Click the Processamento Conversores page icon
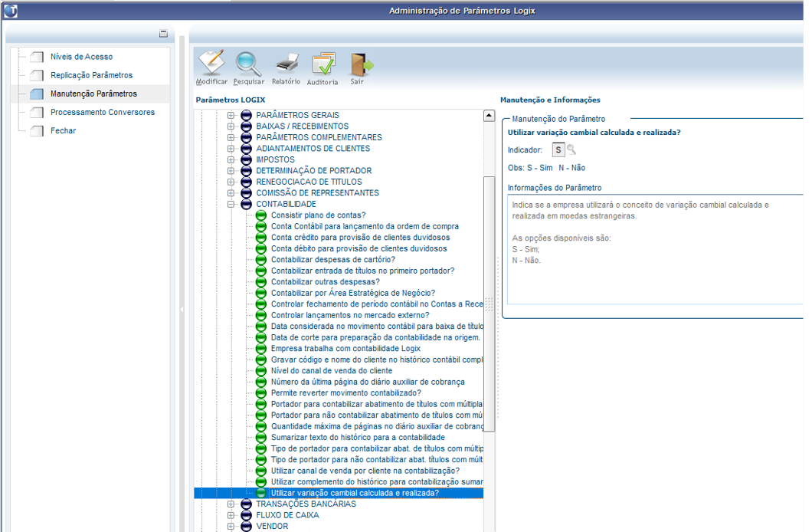This screenshot has height=532, width=812. [x=37, y=113]
